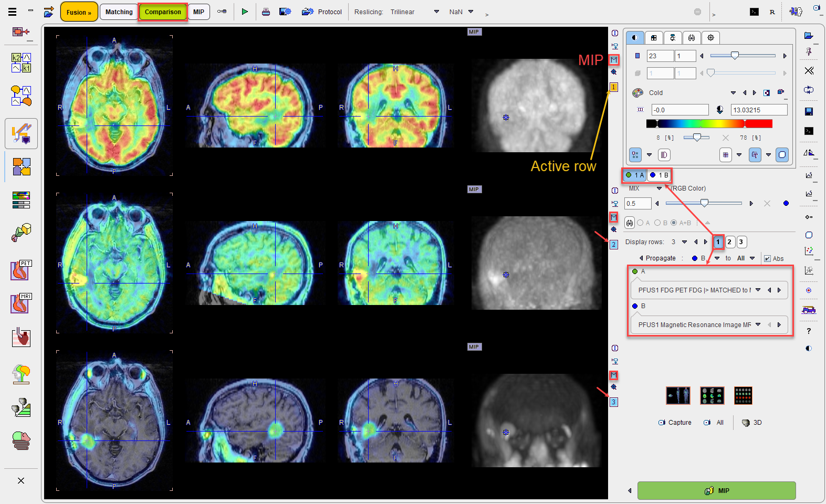This screenshot has width=826, height=504.
Task: Select the layout tab in image panel
Action: (x=654, y=38)
